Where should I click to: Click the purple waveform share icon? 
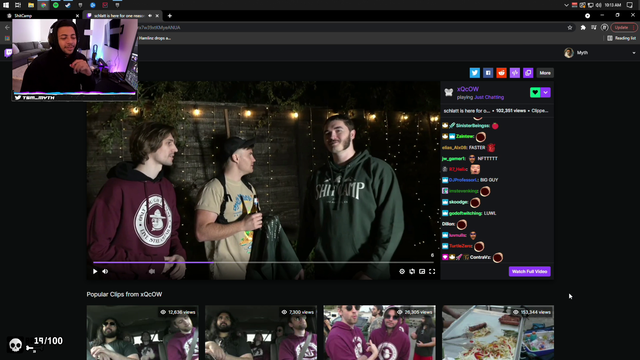(515, 73)
